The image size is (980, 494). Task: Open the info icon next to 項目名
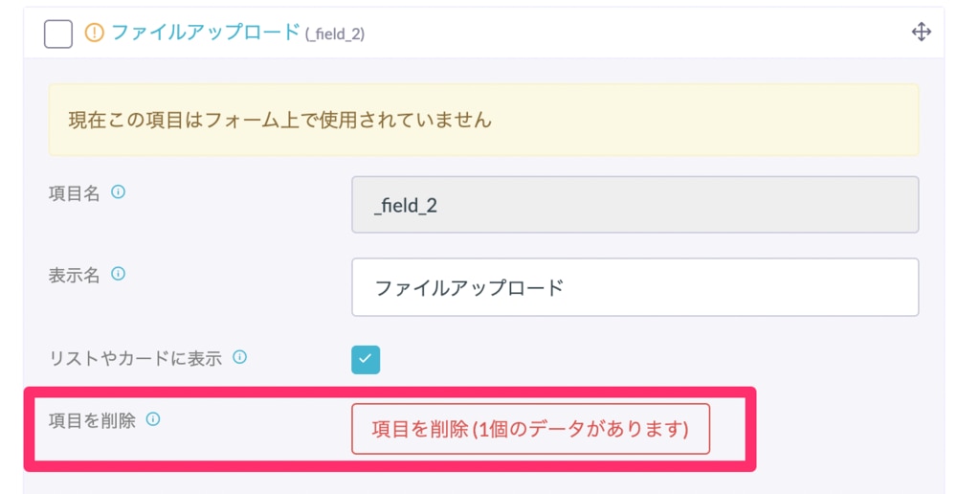click(x=118, y=192)
